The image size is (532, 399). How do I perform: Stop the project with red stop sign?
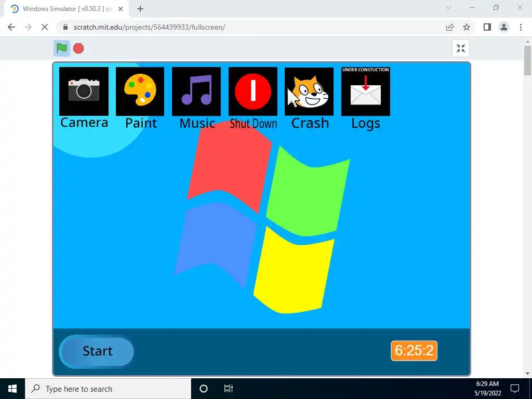tap(78, 48)
